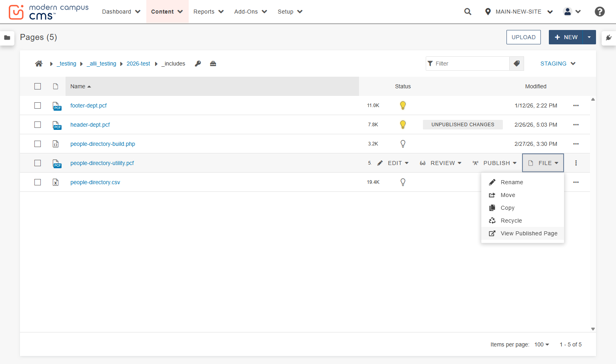Click the PCF file icon of header-dept.pcf
Viewport: 616px width, 364px height.
click(57, 125)
